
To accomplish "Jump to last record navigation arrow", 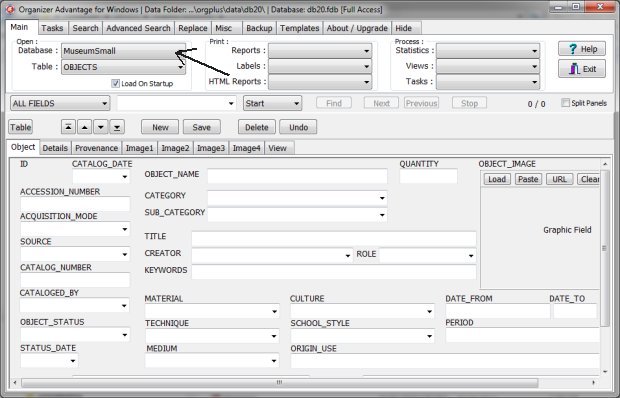I will click(x=117, y=127).
